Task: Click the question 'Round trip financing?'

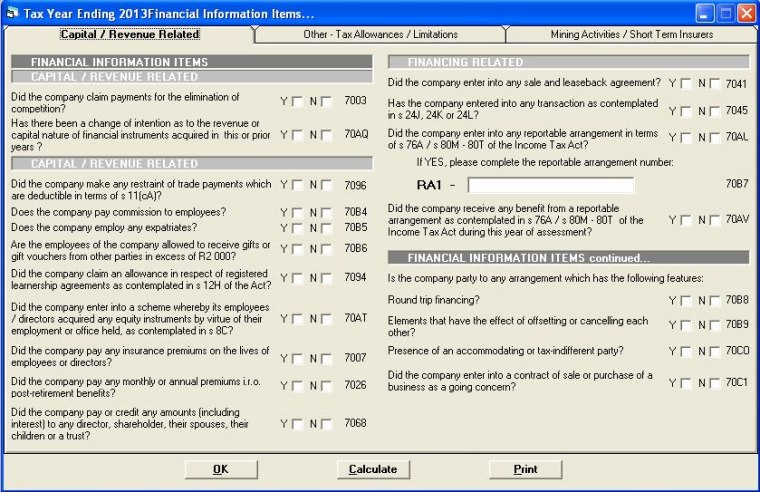Action: point(433,300)
